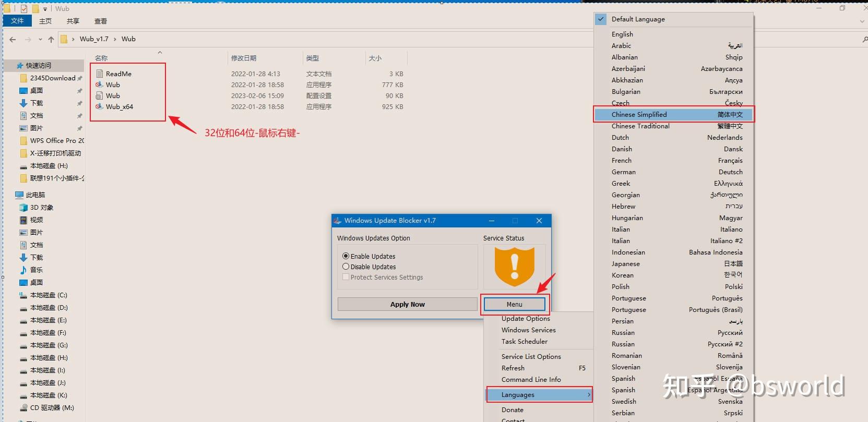Click the This PC icon in sidebar

[19, 195]
